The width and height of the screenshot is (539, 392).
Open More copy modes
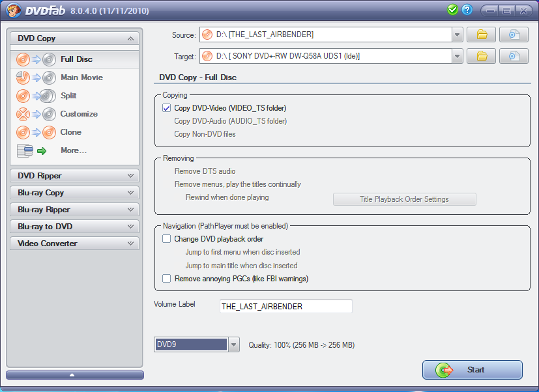tap(74, 150)
